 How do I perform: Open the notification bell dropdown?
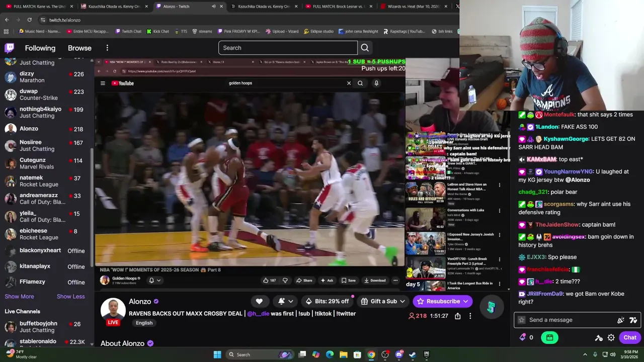[285, 301]
